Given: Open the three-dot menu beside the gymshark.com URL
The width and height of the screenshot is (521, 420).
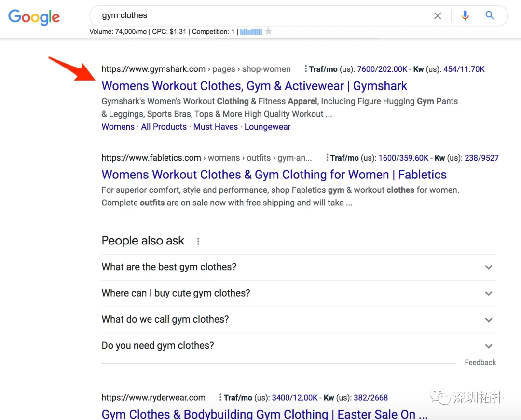Looking at the screenshot, I should tap(306, 69).
